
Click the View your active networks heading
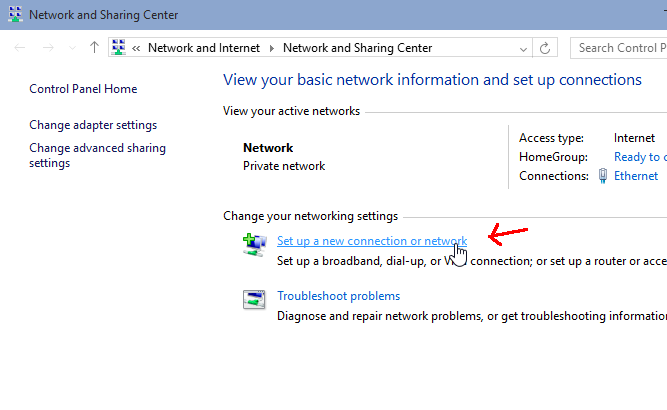(291, 111)
